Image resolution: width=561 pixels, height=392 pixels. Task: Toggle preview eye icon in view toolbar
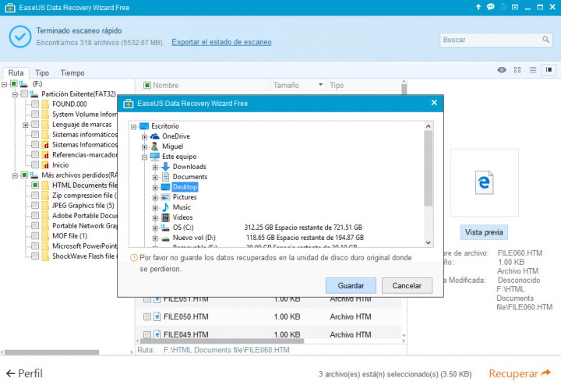[x=502, y=70]
